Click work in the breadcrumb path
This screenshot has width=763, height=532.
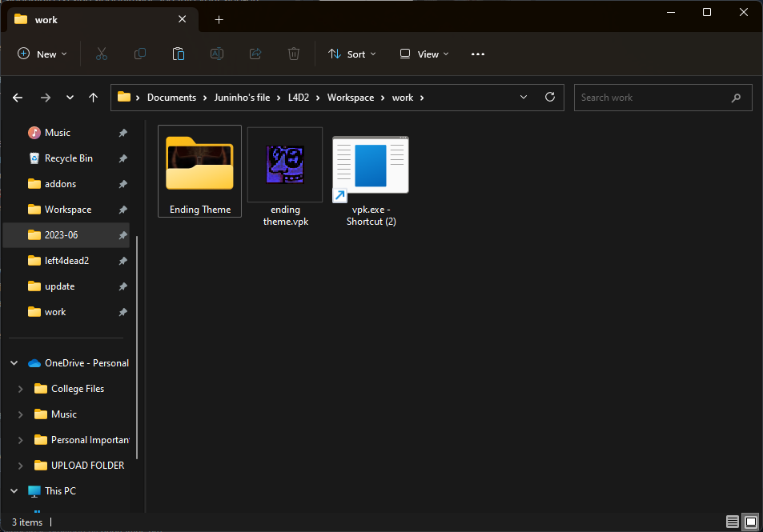[403, 98]
